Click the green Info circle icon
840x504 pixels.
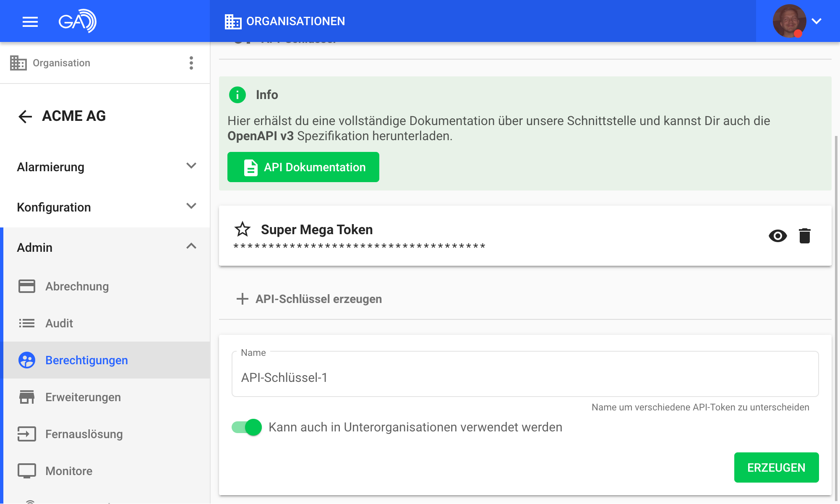237,95
